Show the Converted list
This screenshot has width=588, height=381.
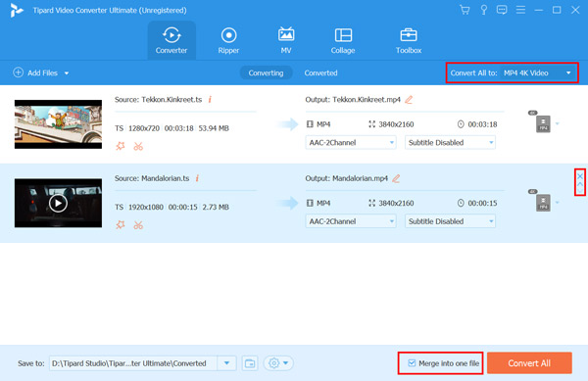coord(320,72)
